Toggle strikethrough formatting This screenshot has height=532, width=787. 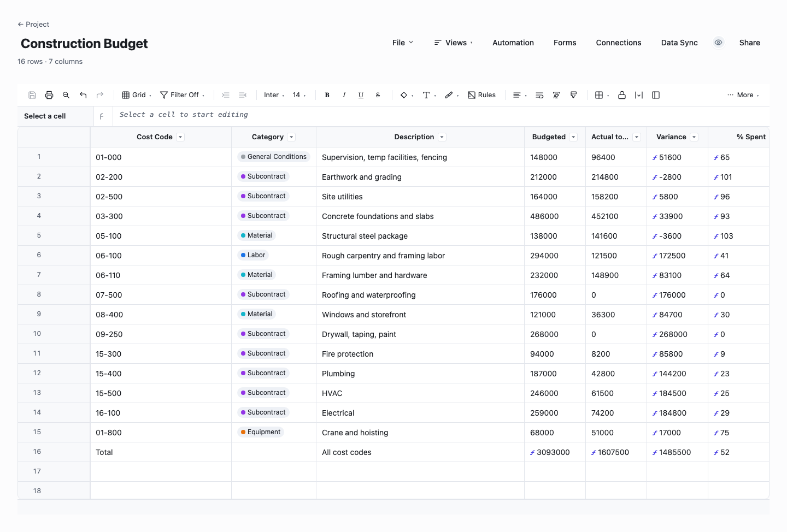pos(378,95)
